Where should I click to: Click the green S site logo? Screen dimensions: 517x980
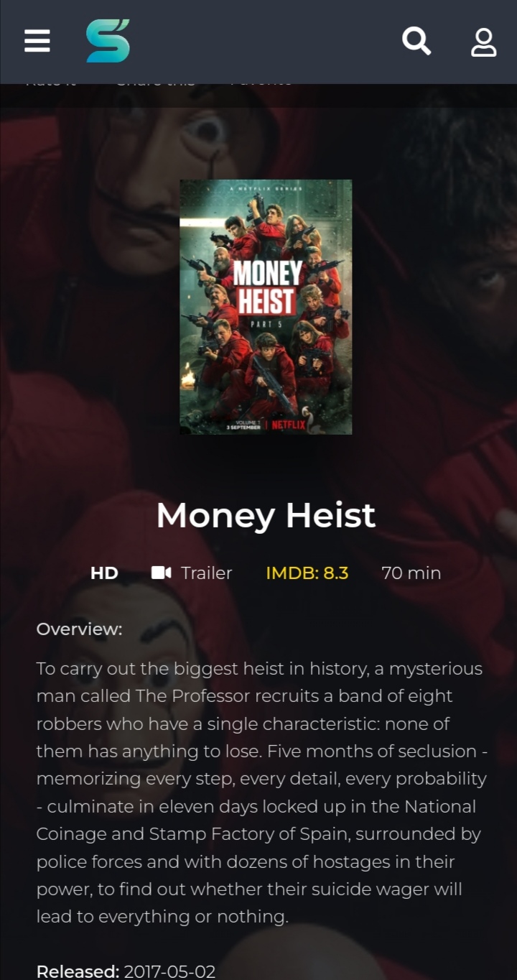coord(108,41)
